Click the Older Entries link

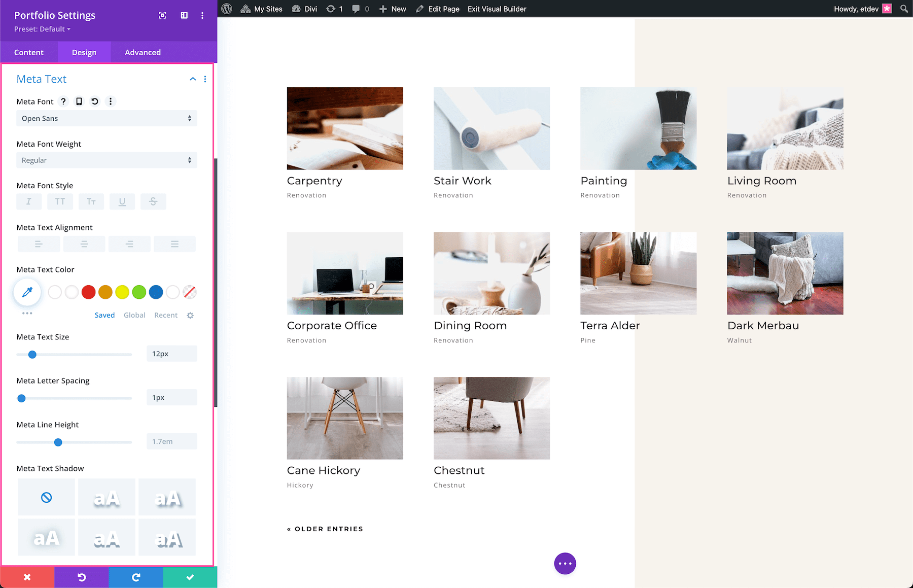coord(325,529)
